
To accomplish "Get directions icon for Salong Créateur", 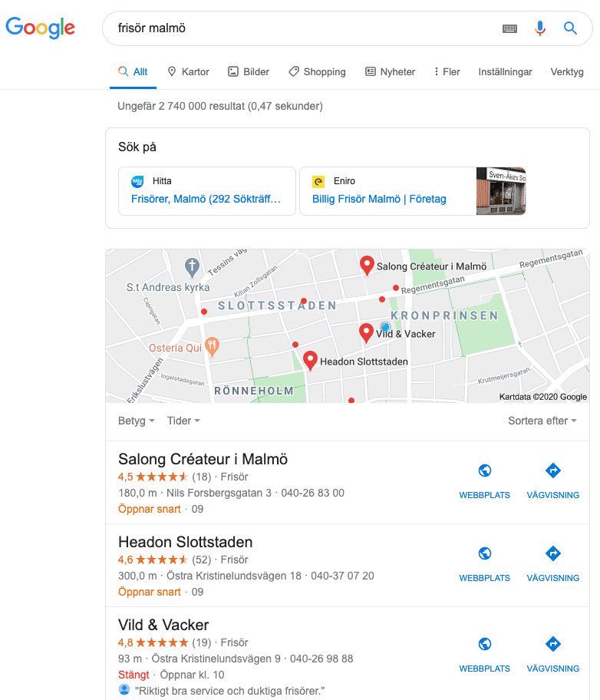I will click(553, 471).
